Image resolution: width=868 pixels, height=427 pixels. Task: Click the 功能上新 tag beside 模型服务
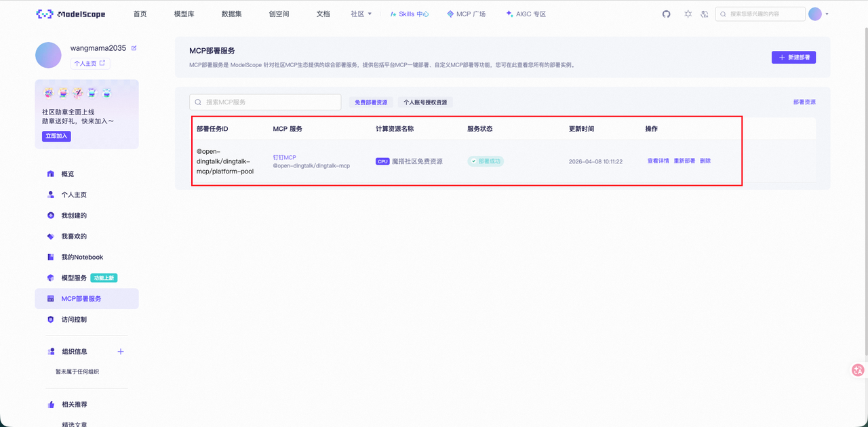[104, 278]
